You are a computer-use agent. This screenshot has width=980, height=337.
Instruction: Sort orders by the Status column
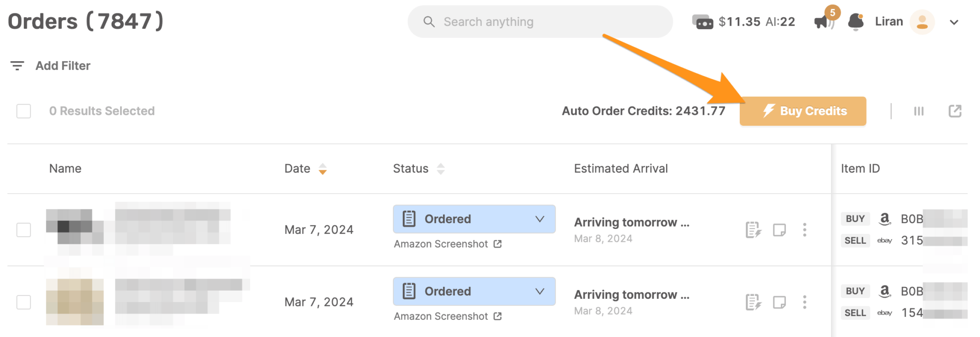tap(440, 168)
